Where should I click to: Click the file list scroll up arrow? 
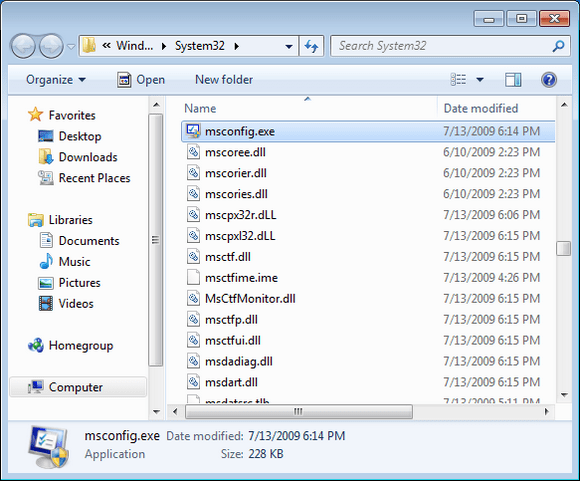pyautogui.click(x=564, y=105)
